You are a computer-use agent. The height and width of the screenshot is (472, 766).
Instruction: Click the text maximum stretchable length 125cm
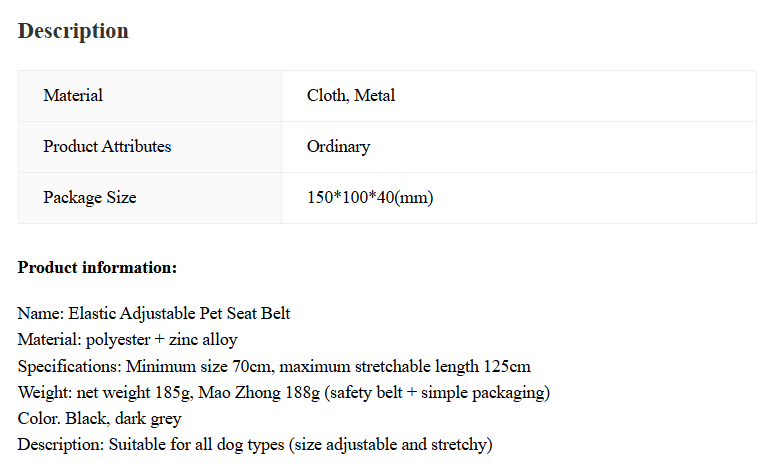[x=404, y=366]
